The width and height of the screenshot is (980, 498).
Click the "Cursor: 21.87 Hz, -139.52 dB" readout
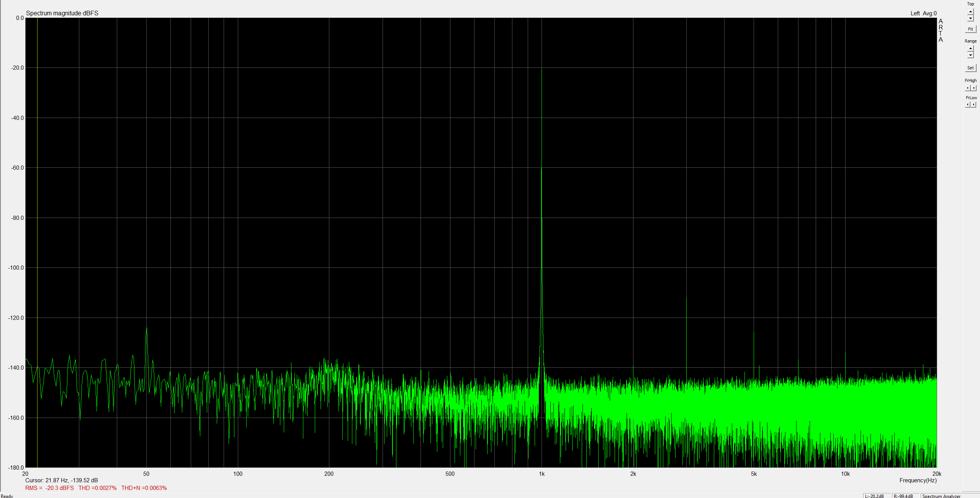pos(62,480)
